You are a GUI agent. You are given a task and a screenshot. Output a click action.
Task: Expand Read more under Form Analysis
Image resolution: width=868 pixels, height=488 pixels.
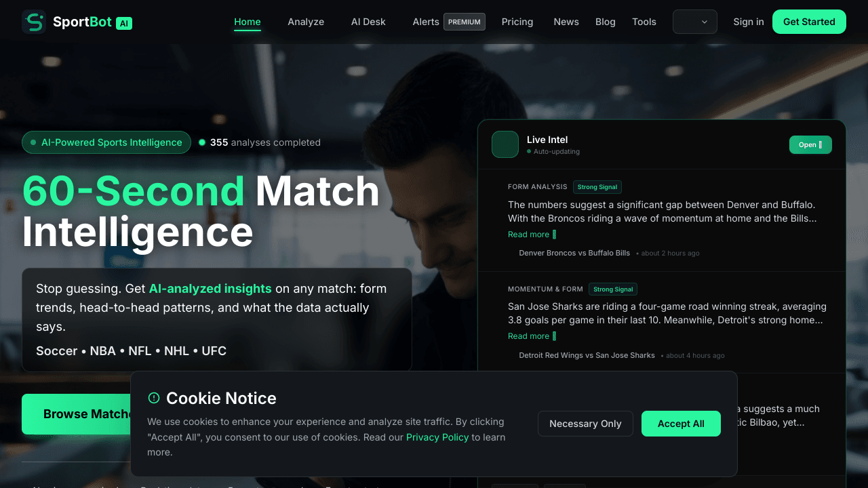point(532,235)
